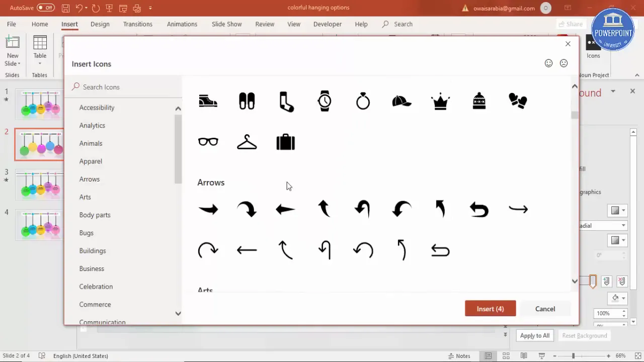Pick the crown icon

[440, 101]
